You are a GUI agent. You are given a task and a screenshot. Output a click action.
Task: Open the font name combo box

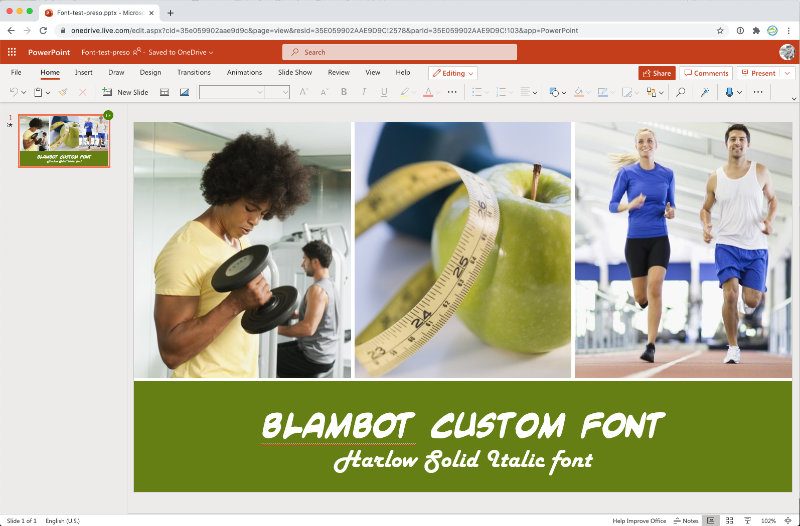click(232, 92)
